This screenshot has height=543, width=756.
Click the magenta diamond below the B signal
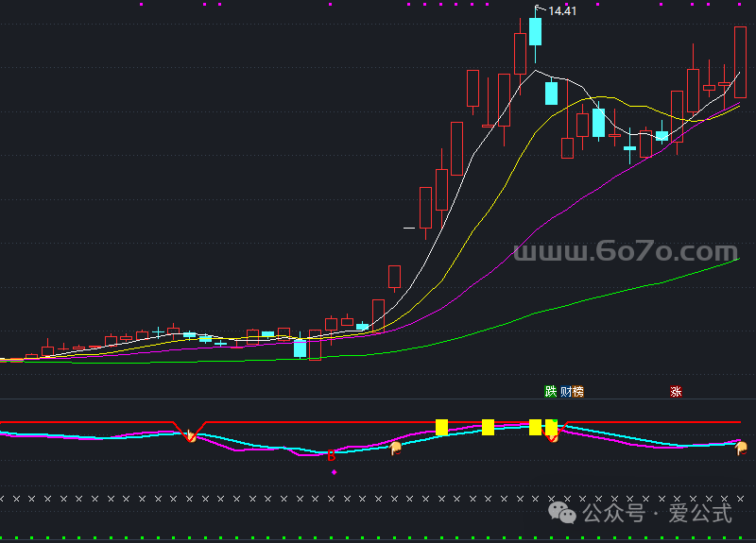(x=335, y=470)
